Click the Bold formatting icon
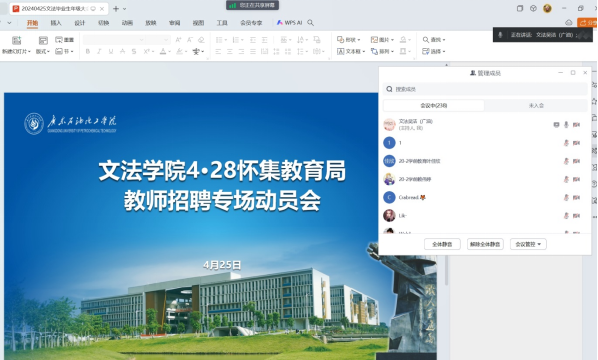Viewport: 598px width, 360px height. (88, 51)
